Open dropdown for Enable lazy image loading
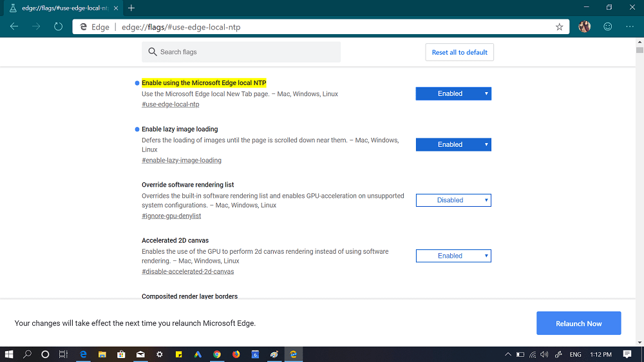The image size is (644, 362). click(x=453, y=145)
